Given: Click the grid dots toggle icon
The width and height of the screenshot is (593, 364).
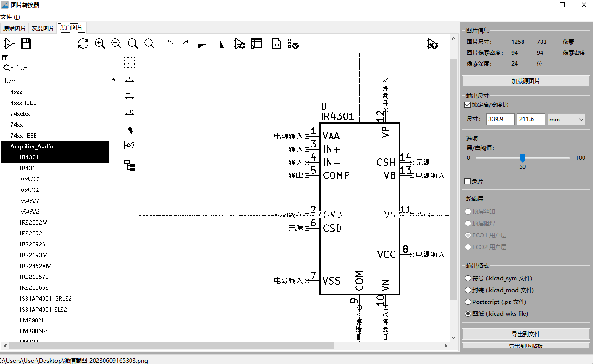Looking at the screenshot, I should [x=130, y=62].
